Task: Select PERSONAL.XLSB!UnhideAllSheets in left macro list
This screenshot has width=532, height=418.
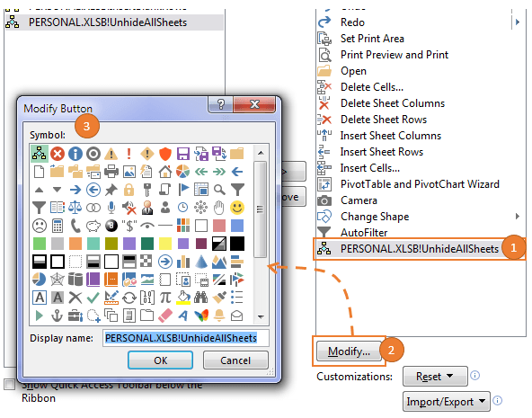Action: (114, 22)
